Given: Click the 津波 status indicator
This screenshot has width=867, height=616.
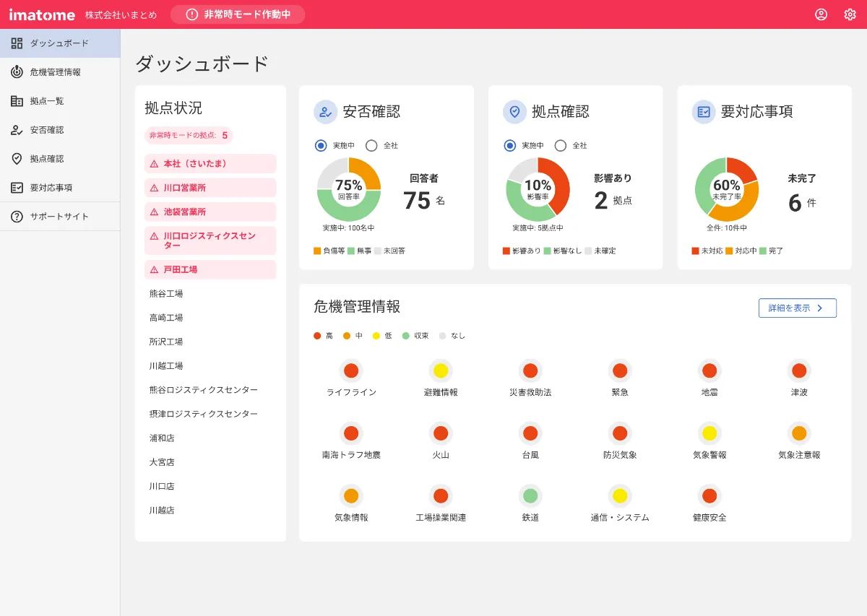Looking at the screenshot, I should click(x=798, y=370).
